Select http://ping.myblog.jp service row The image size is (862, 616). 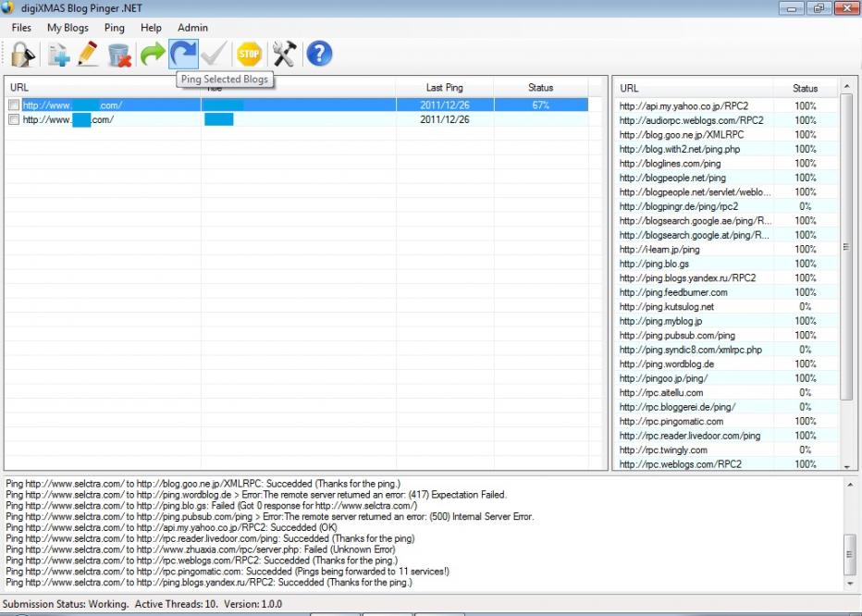click(726, 320)
